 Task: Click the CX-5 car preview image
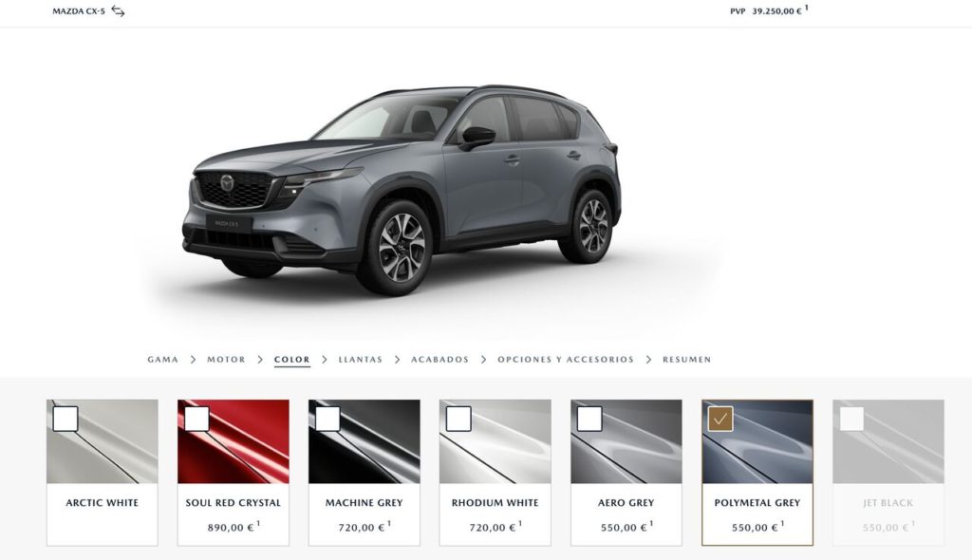[x=402, y=189]
